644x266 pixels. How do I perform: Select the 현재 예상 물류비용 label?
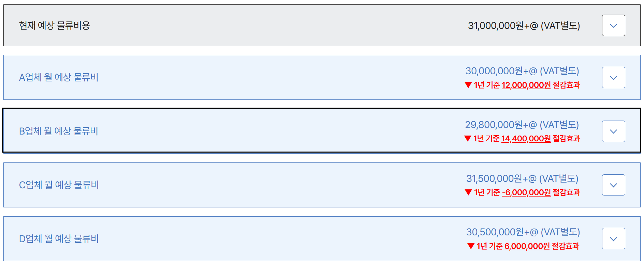[55, 26]
